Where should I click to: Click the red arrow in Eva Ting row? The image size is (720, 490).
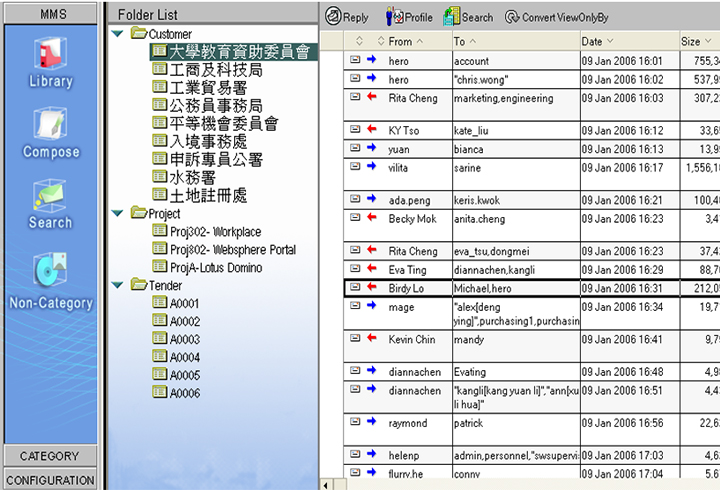(372, 268)
